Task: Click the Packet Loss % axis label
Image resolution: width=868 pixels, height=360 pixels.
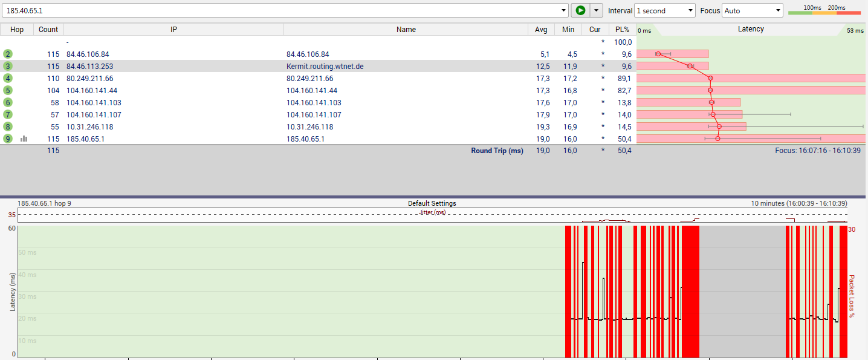Action: pos(852,296)
